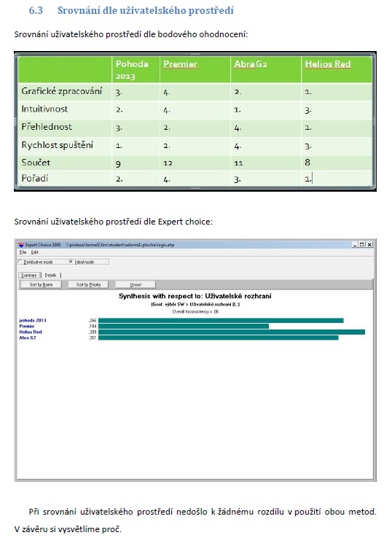Viewport: 392px width, 554px height.
Task: Click the Pořadí cell under Helios Red
Action: point(337,179)
